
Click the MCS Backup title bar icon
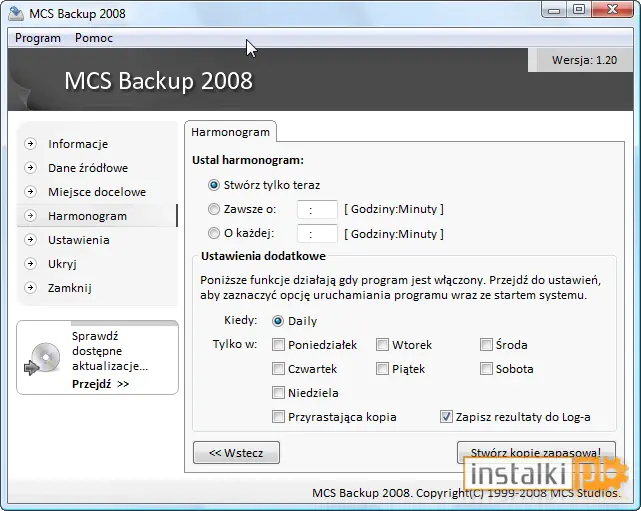(16, 13)
